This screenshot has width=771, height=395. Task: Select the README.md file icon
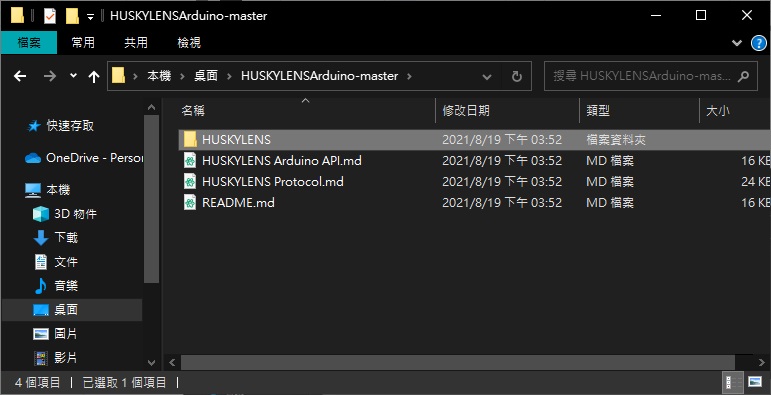190,203
